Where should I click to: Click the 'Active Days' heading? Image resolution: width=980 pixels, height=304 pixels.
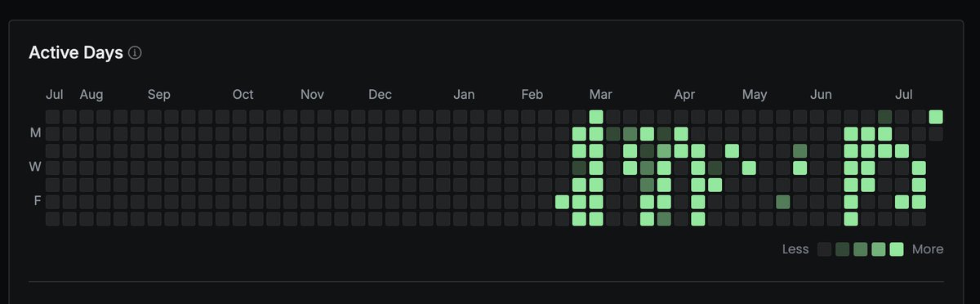(x=76, y=53)
